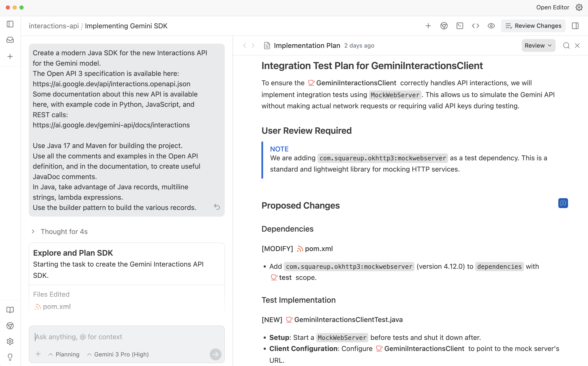Click the code brackets icon in the toolbar

(x=475, y=26)
